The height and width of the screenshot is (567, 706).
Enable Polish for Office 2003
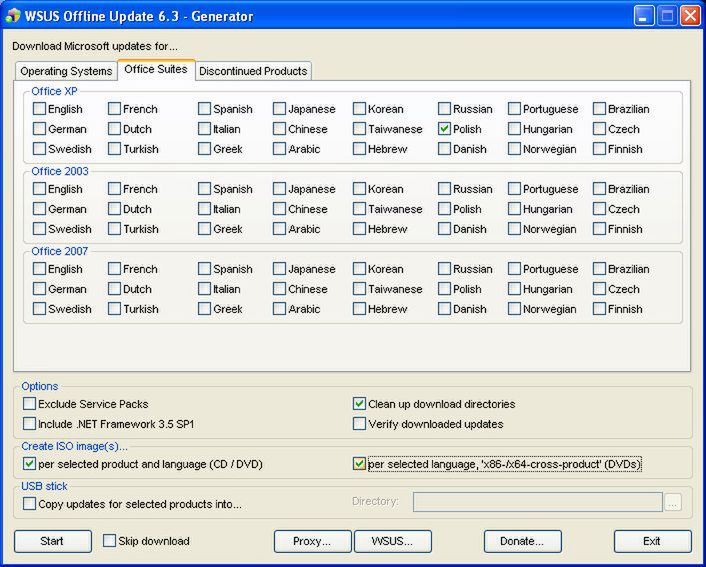tap(444, 209)
